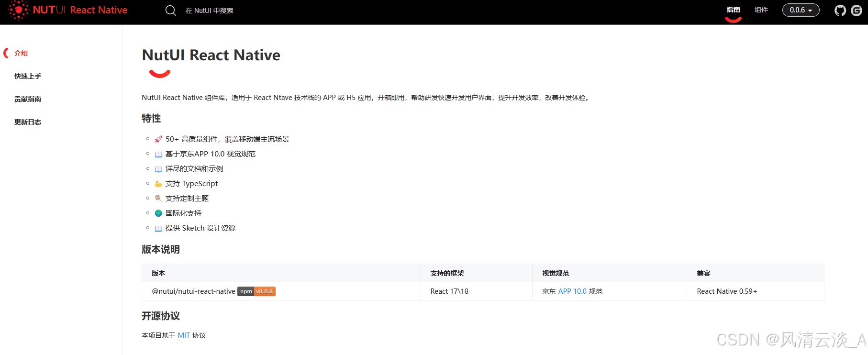Open the 0.0.6 version dropdown
This screenshot has height=355, width=868.
tap(801, 10)
